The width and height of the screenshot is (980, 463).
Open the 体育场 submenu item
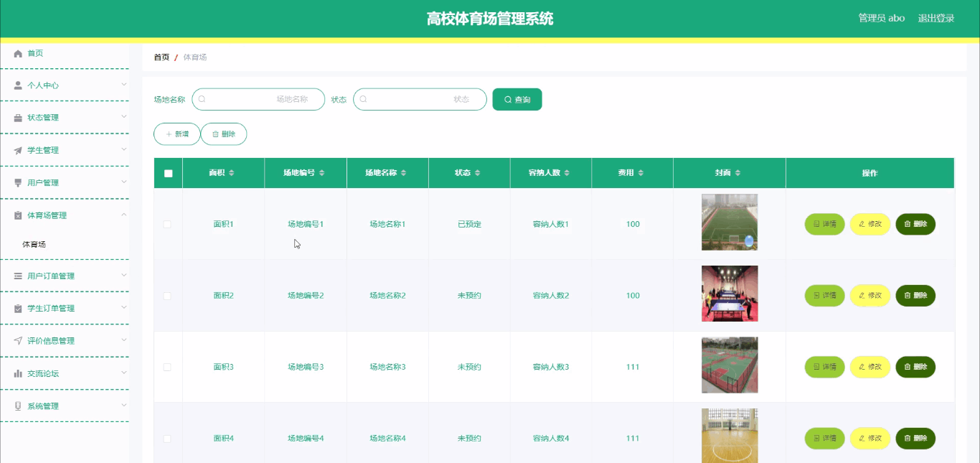(x=36, y=244)
